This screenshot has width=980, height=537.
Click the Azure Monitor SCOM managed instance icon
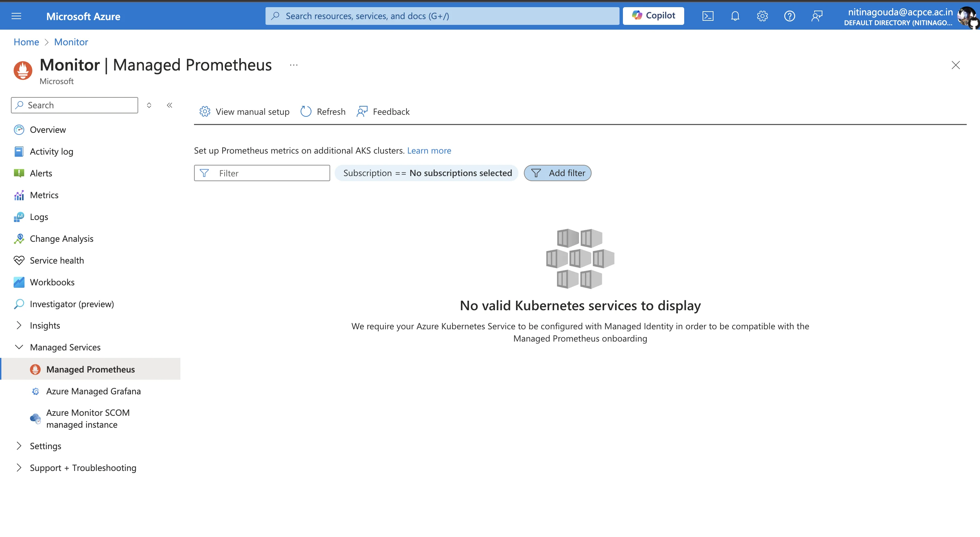pos(35,418)
